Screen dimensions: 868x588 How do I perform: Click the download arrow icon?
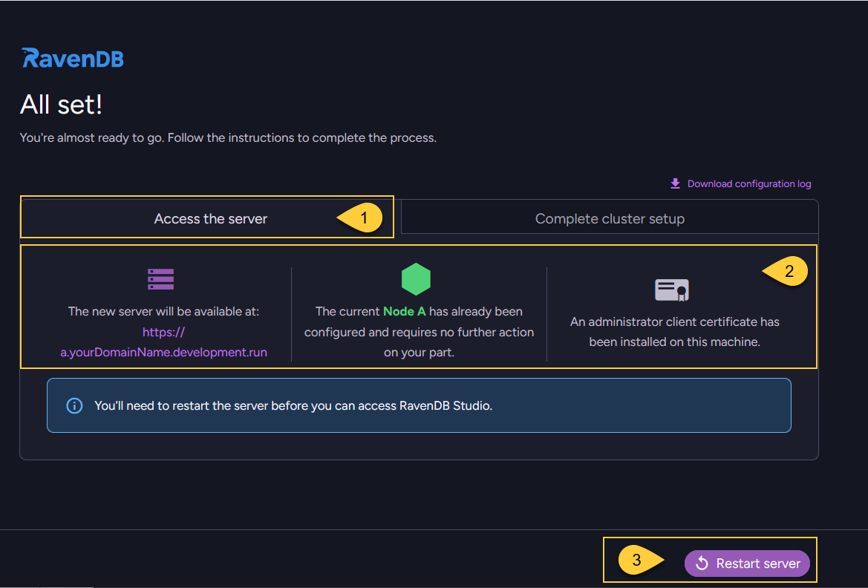click(675, 183)
